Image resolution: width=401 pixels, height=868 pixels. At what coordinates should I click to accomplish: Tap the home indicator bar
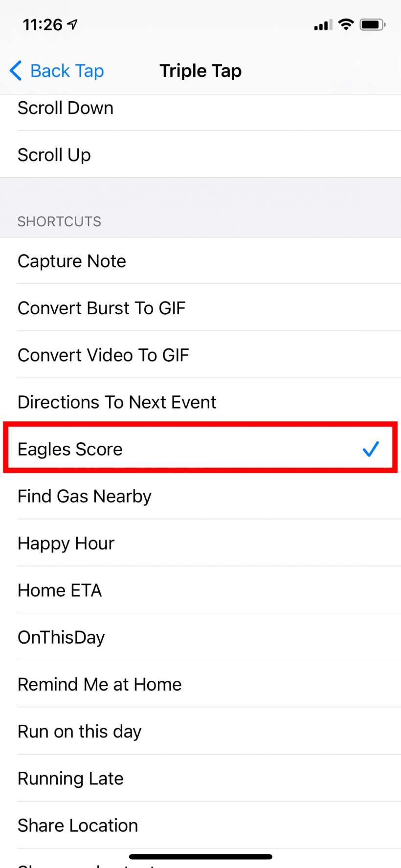pyautogui.click(x=200, y=857)
